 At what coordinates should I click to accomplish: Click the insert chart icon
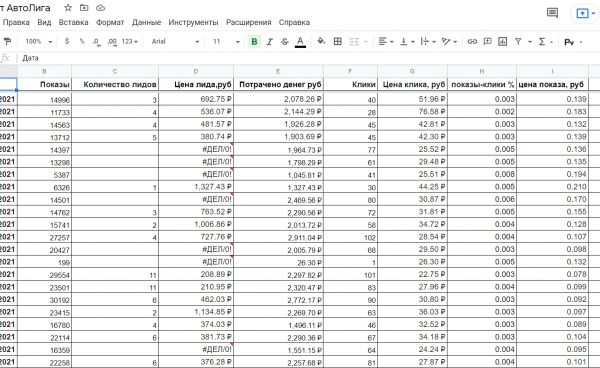point(502,41)
